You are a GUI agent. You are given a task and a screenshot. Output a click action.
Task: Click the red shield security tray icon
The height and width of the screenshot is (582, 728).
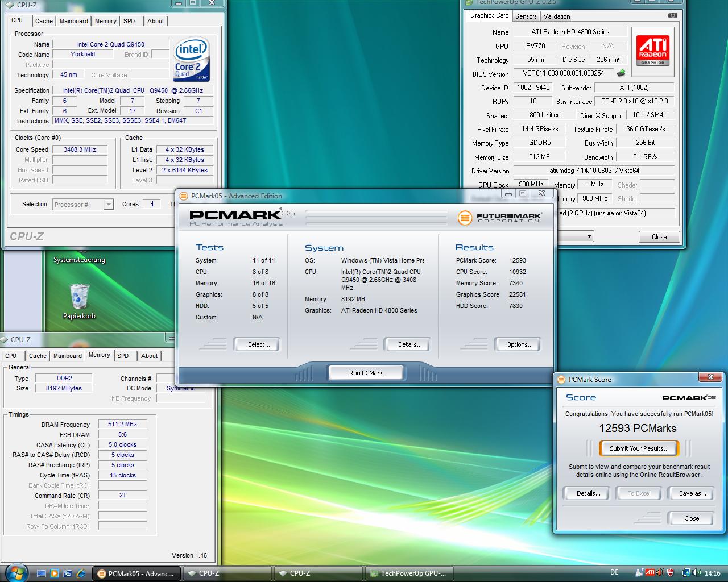click(670, 573)
